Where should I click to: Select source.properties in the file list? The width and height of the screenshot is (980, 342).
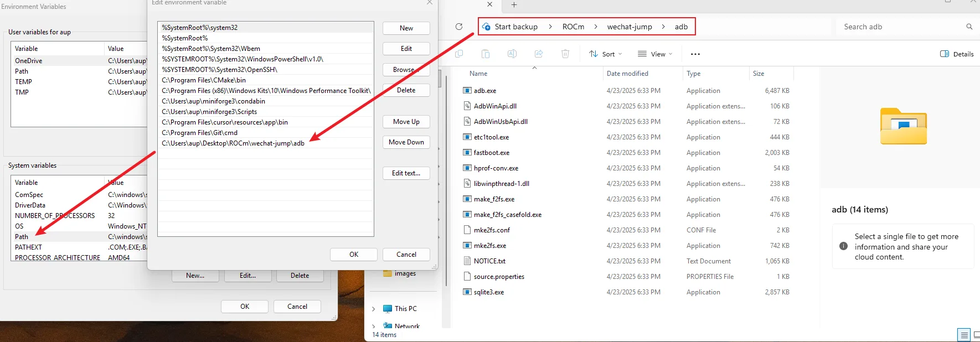(x=627, y=276)
